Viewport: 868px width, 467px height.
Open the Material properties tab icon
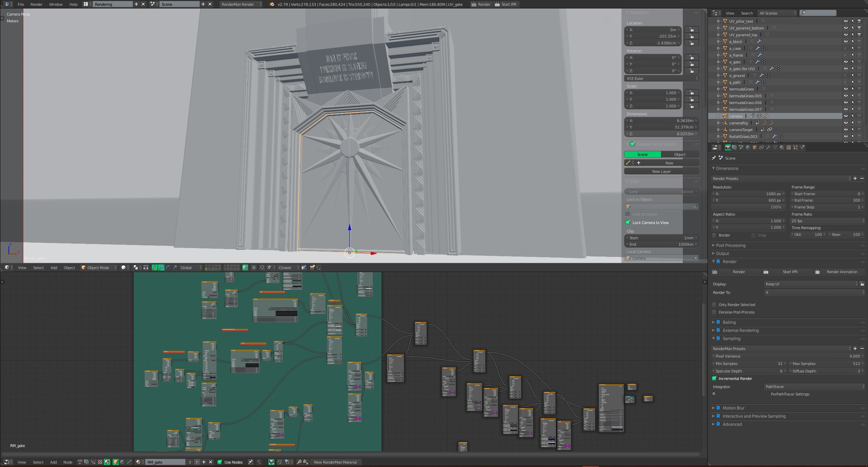point(782,147)
